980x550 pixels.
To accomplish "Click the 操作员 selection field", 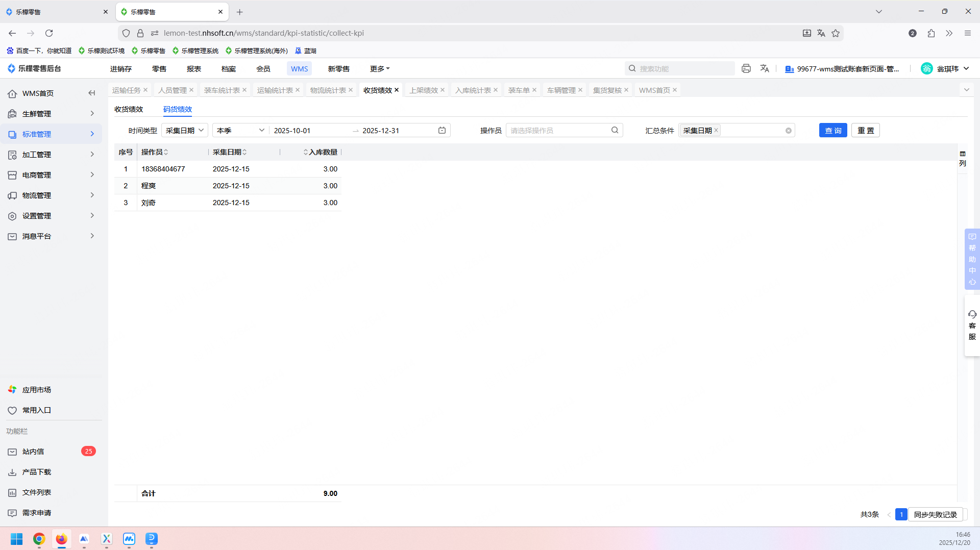I will 564,131.
